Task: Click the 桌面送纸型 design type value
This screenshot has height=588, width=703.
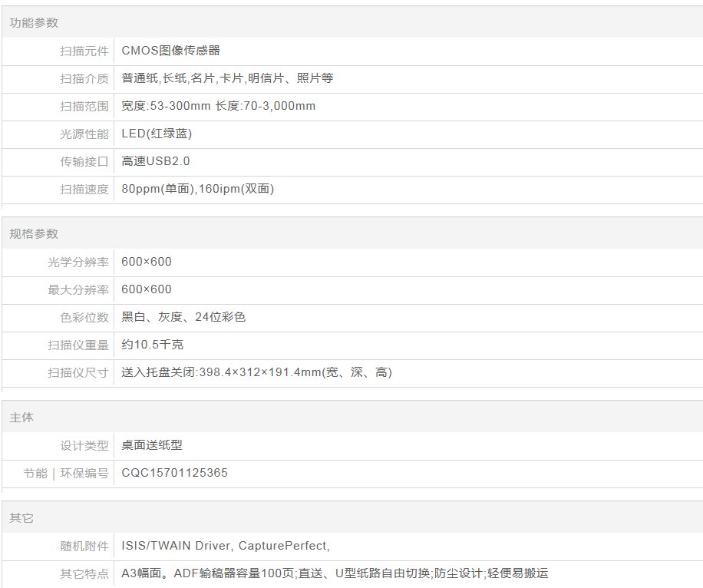Action: pos(152,445)
